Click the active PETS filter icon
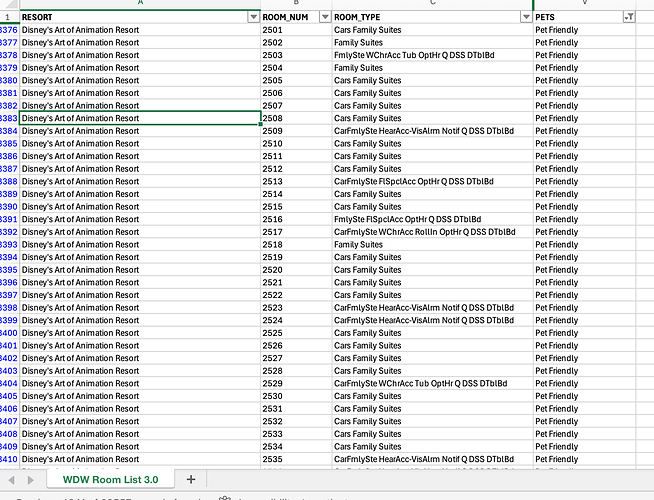 click(629, 17)
